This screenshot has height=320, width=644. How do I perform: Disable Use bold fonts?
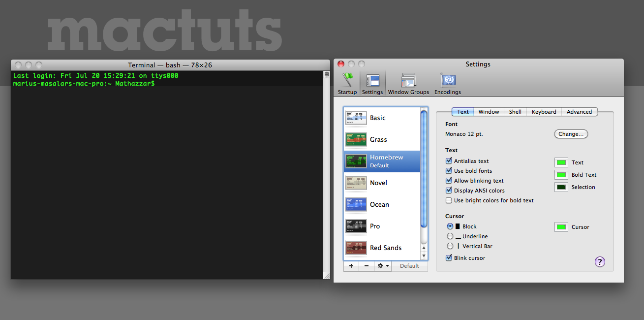coord(449,171)
